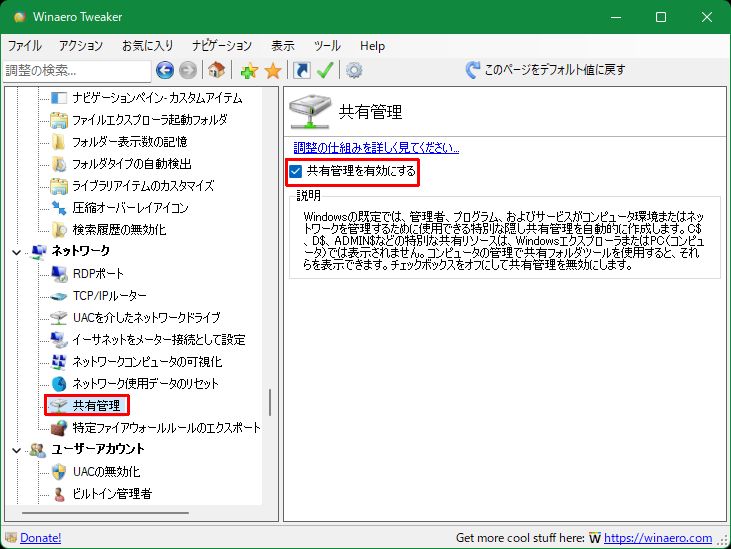Click the TCP/IPルーター icon
731x549 pixels.
coord(59,295)
